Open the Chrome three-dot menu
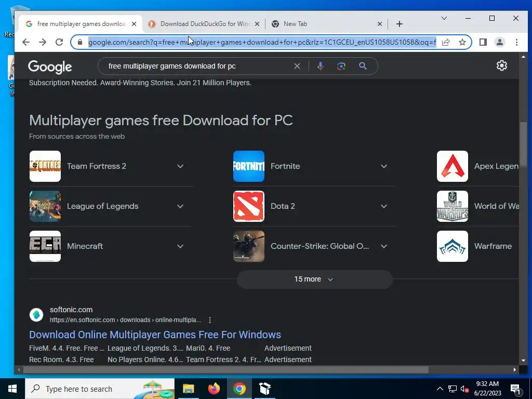The height and width of the screenshot is (399, 532). [516, 42]
